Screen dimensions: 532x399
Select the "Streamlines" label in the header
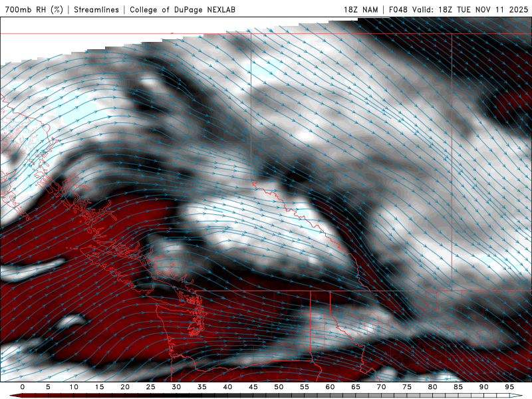96,9
